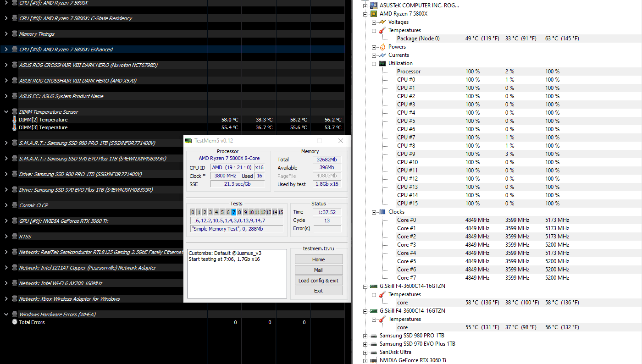Expand the ASUSTeK COMPUTER INC. tree node
Image resolution: width=642 pixels, height=364 pixels.
[x=365, y=6]
